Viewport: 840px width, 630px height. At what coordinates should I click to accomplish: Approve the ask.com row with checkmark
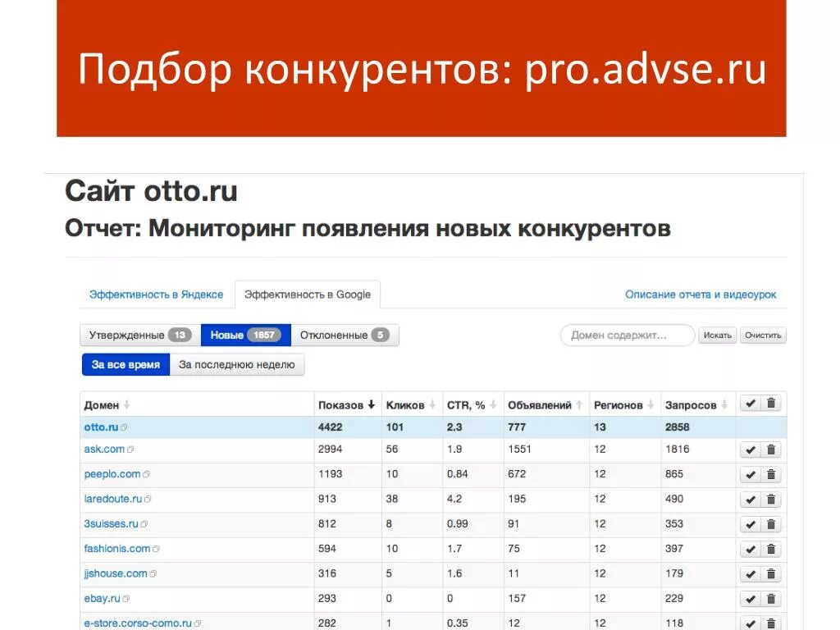pos(751,450)
